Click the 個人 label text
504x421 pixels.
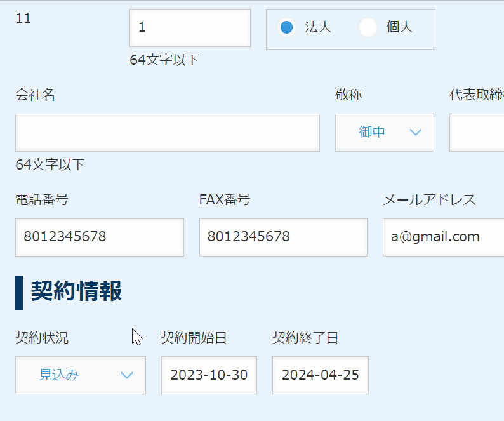[x=399, y=27]
